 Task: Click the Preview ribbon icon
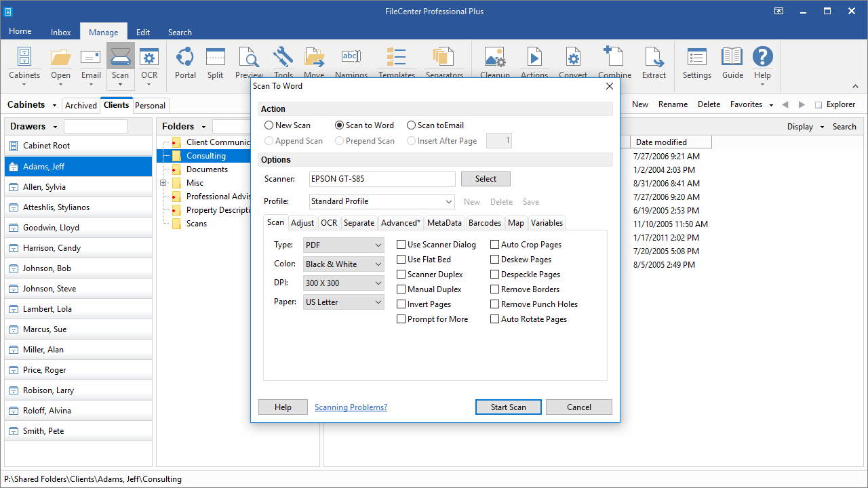click(x=249, y=63)
